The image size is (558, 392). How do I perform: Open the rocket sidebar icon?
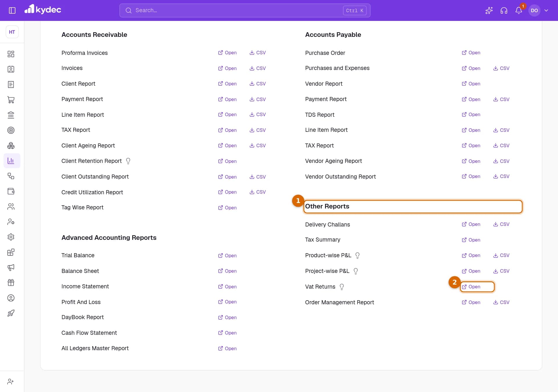pos(11,313)
